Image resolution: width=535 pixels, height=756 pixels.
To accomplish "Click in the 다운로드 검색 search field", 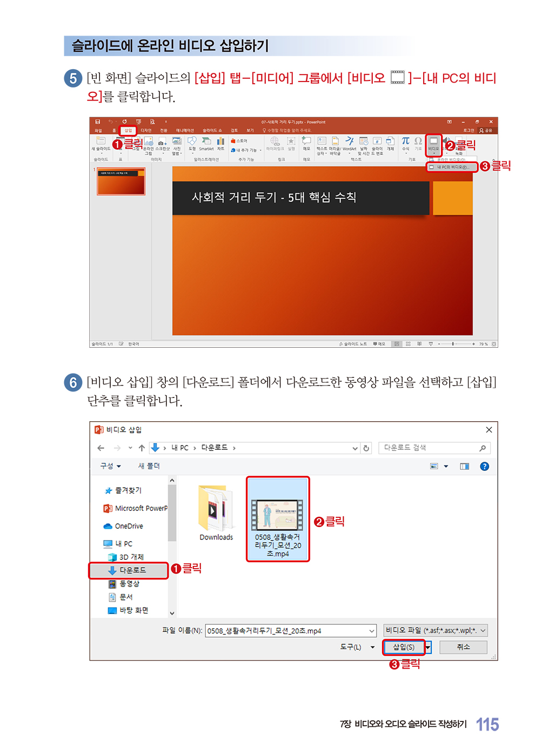I will [434, 448].
